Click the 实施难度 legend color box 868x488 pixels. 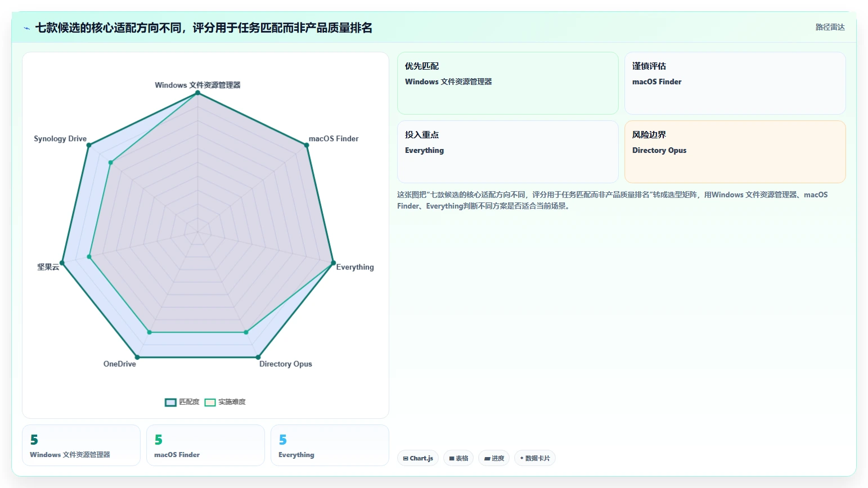tap(210, 402)
